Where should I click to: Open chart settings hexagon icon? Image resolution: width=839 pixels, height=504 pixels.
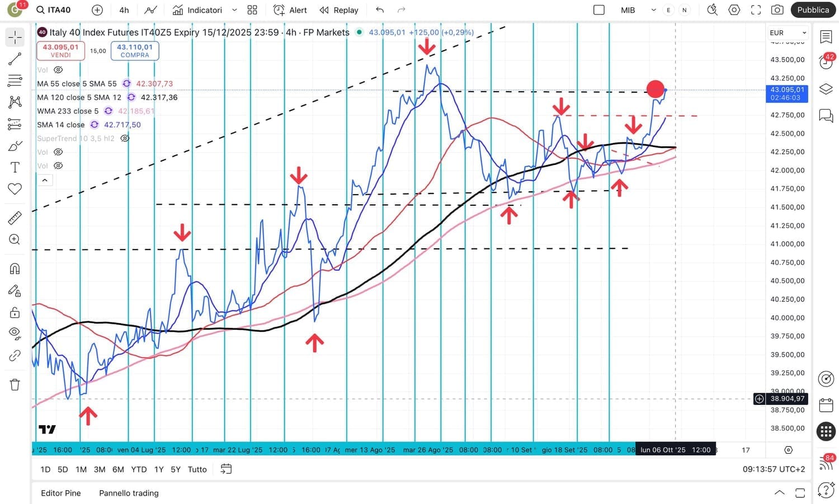[x=734, y=10]
